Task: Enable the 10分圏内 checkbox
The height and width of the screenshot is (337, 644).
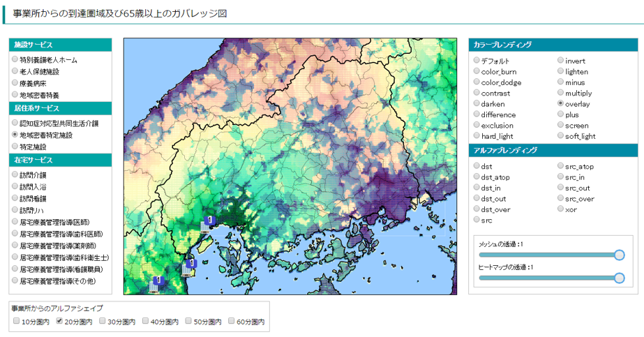Action: [x=16, y=322]
